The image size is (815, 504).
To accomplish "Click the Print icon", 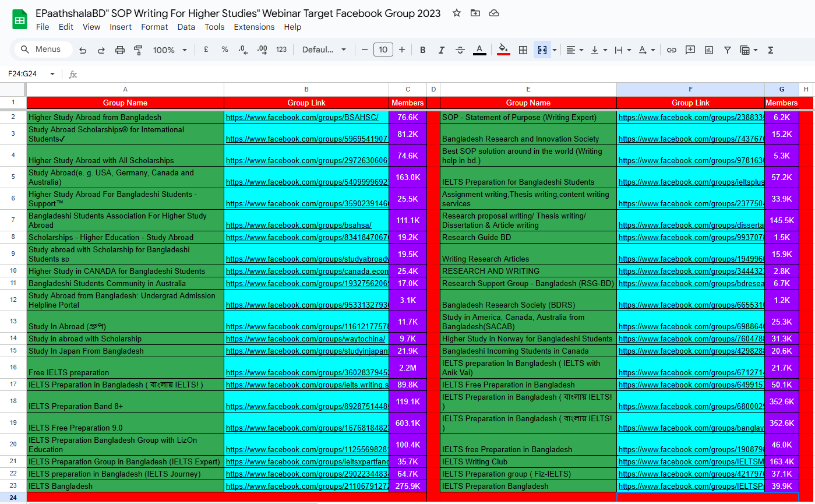I will click(120, 50).
